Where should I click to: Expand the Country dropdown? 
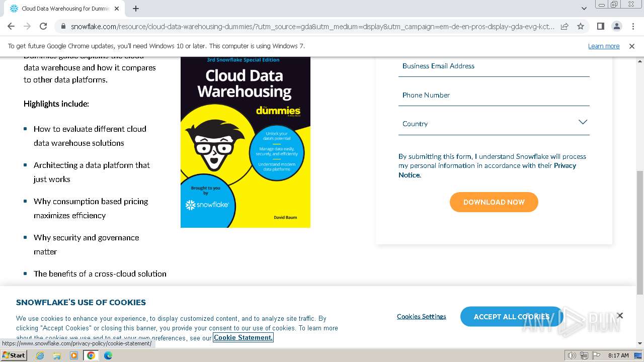coord(494,123)
